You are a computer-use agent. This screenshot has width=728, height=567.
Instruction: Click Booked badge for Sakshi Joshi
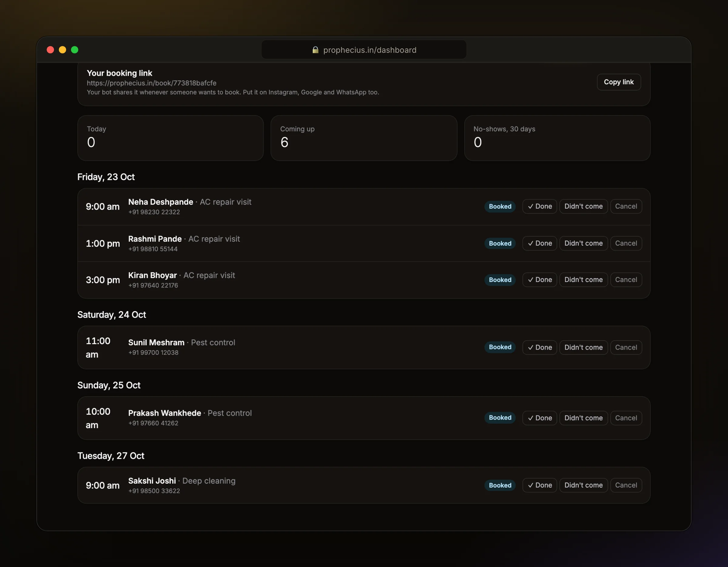(500, 485)
